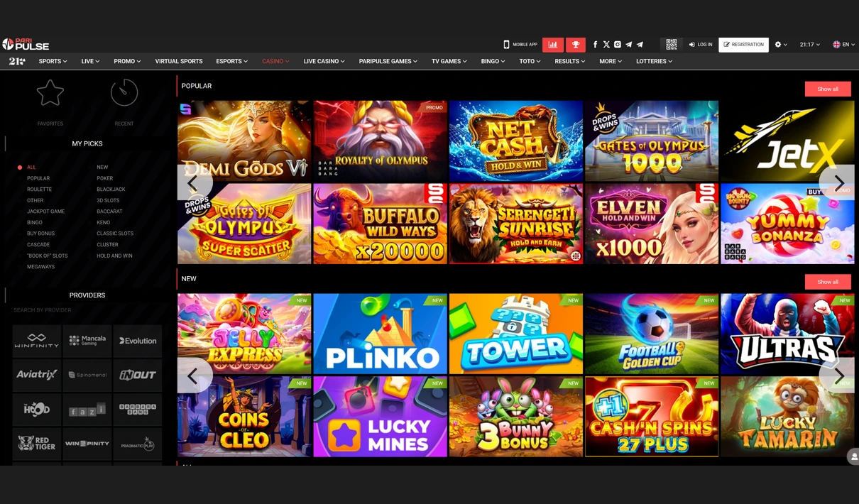
Task: Select the Pragmatic Play provider
Action: click(138, 444)
